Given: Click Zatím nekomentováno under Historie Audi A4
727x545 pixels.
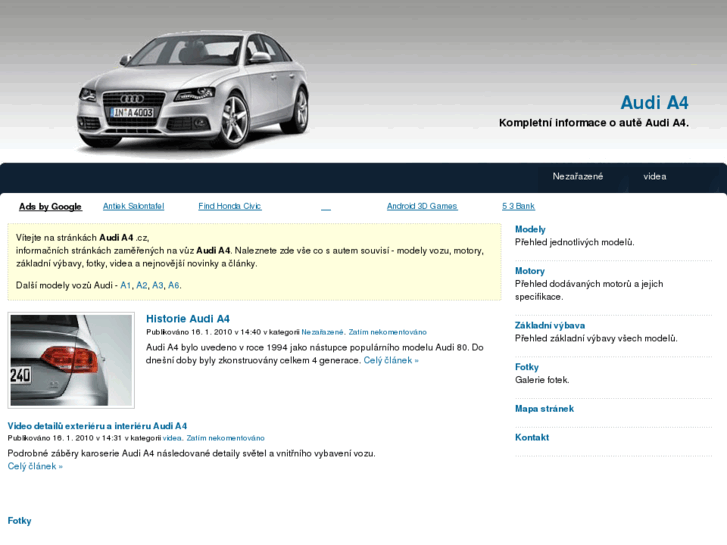Looking at the screenshot, I should click(x=388, y=332).
